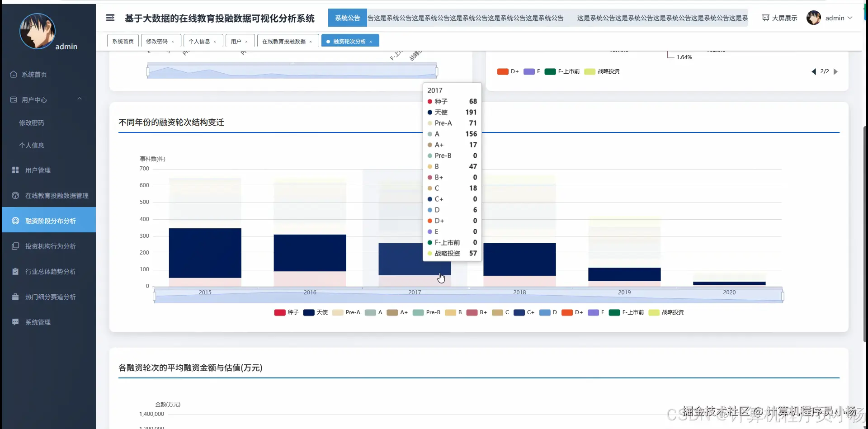Image resolution: width=868 pixels, height=429 pixels.
Task: Click the page's vertical scrollbar
Action: 865,234
